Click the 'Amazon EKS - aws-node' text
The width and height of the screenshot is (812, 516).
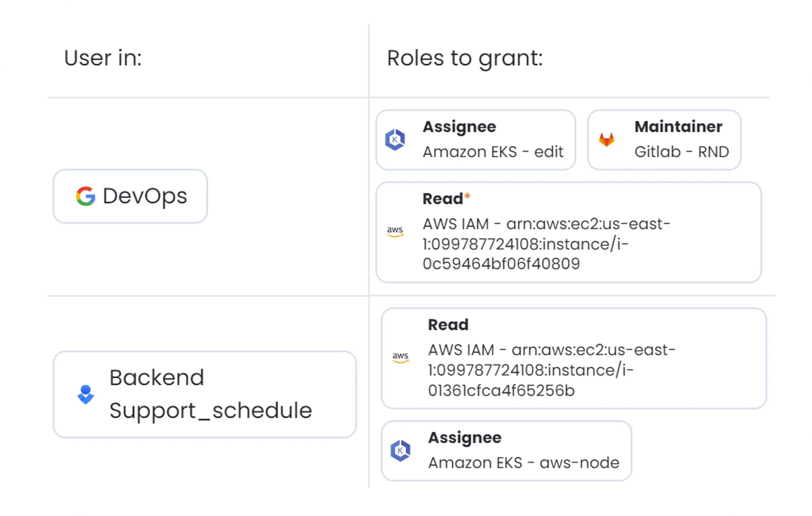524,463
